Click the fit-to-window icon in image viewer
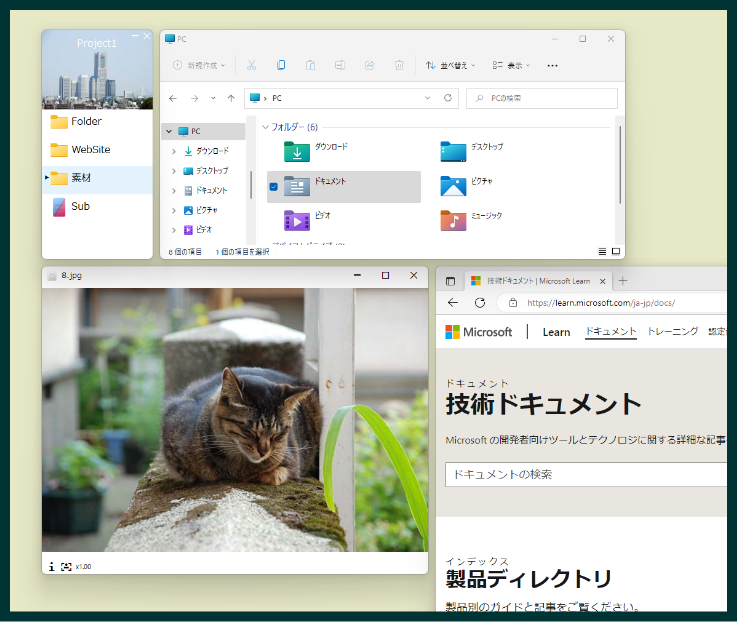This screenshot has height=622, width=737. 66,566
